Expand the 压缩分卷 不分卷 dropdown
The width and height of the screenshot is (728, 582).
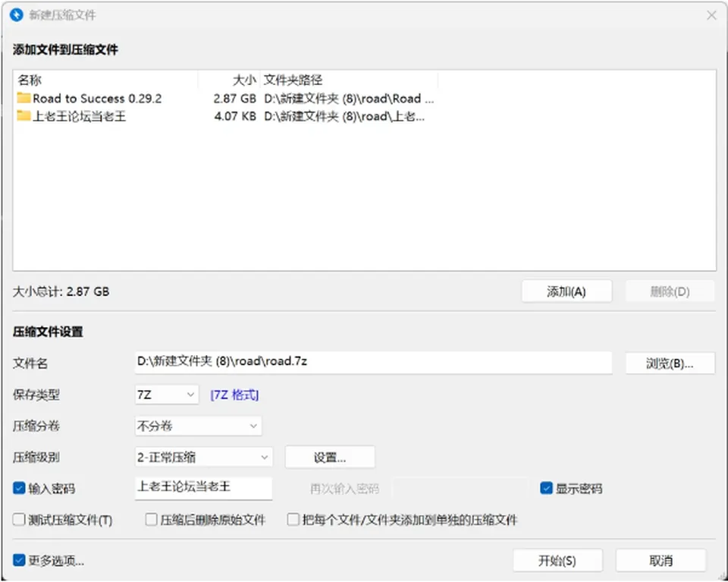click(198, 426)
